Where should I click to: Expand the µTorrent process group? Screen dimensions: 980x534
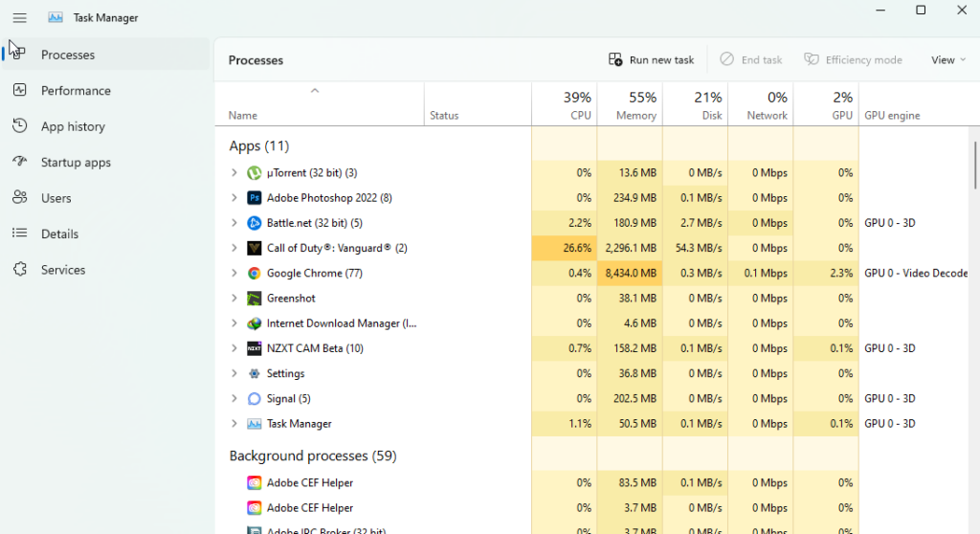point(234,173)
